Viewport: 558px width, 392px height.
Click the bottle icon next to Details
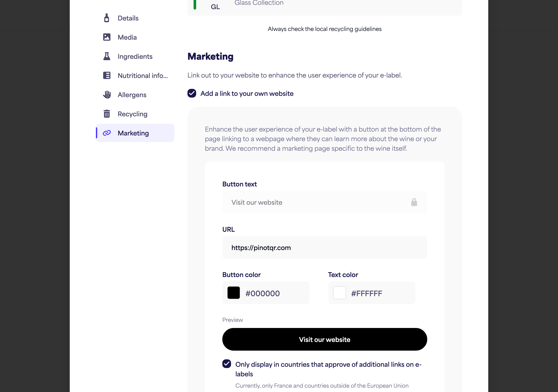coord(106,18)
